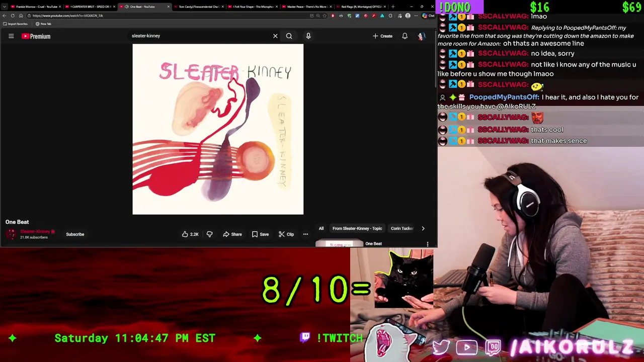
Task: Open the browser tab list dropdown arrow
Action: [4, 7]
